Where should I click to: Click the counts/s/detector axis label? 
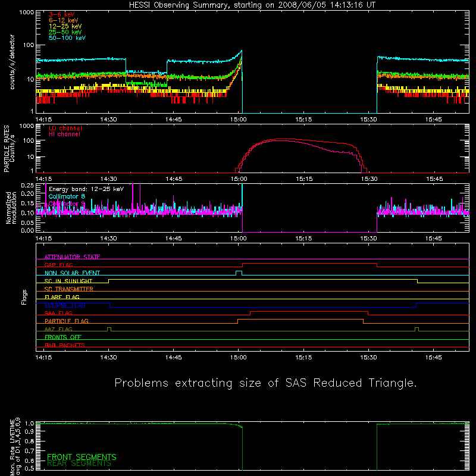click(x=12, y=62)
